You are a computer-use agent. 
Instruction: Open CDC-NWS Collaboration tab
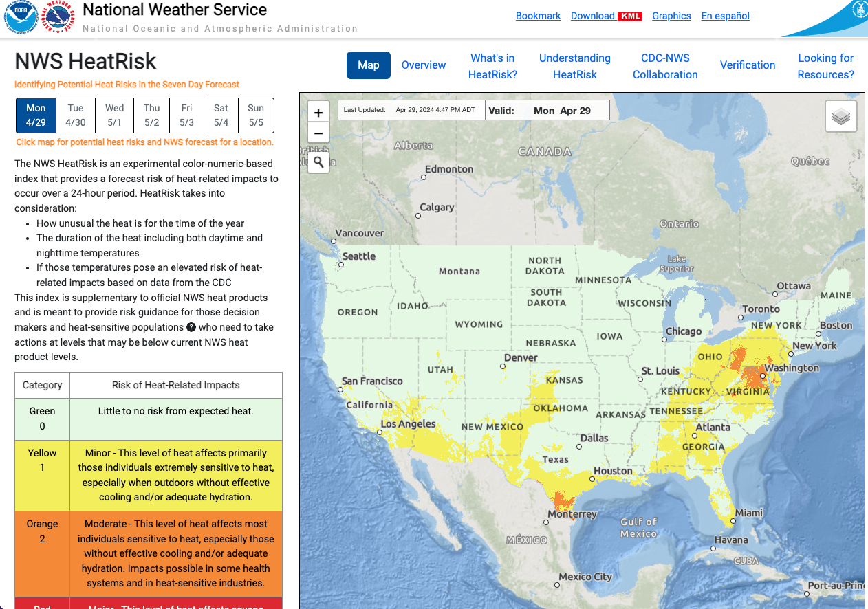[x=665, y=66]
